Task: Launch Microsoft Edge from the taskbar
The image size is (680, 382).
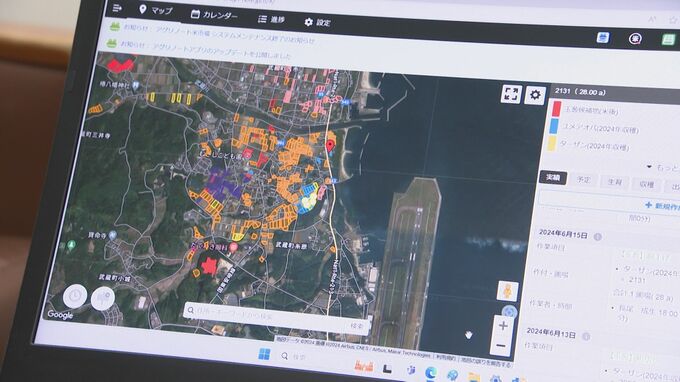Action: pos(431,372)
